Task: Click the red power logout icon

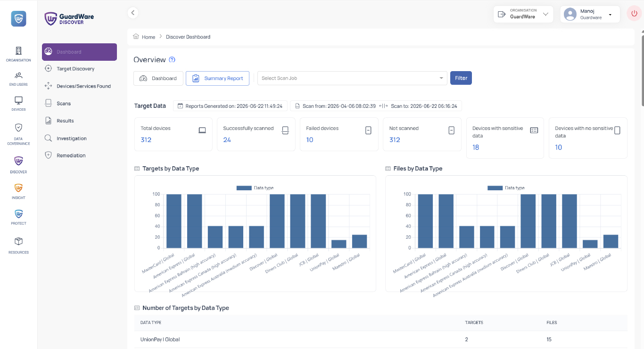Action: point(634,14)
